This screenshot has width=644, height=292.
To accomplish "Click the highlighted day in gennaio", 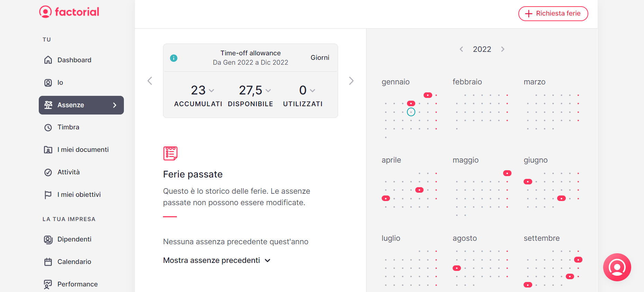I will pyautogui.click(x=411, y=111).
